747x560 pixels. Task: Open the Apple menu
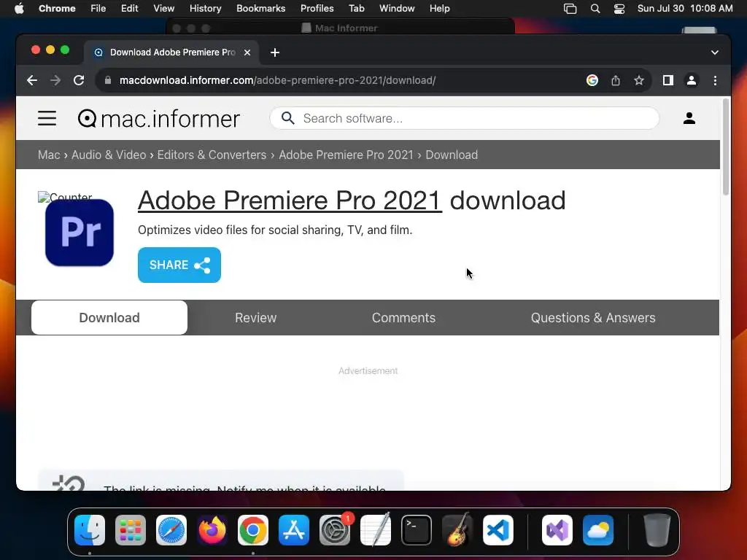19,8
